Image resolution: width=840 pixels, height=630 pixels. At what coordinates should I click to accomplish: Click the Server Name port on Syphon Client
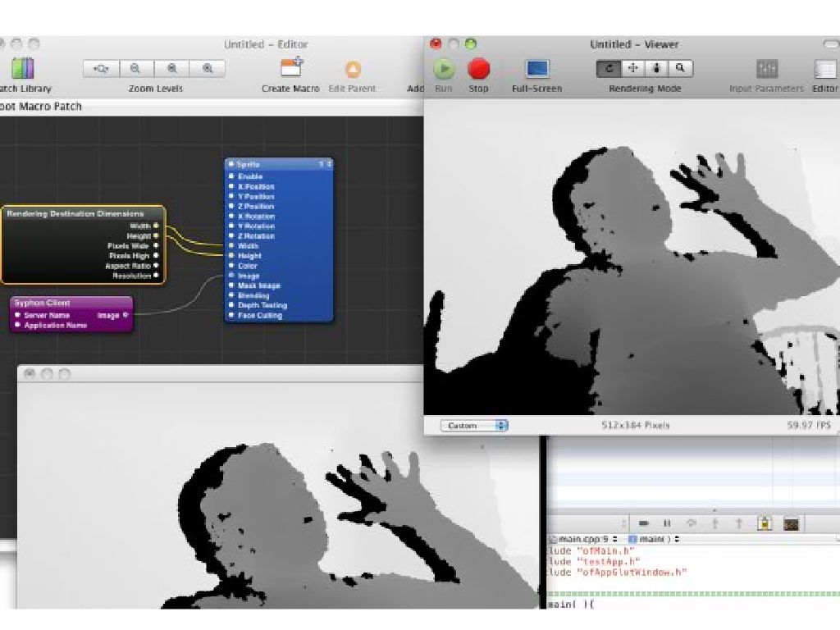point(17,315)
